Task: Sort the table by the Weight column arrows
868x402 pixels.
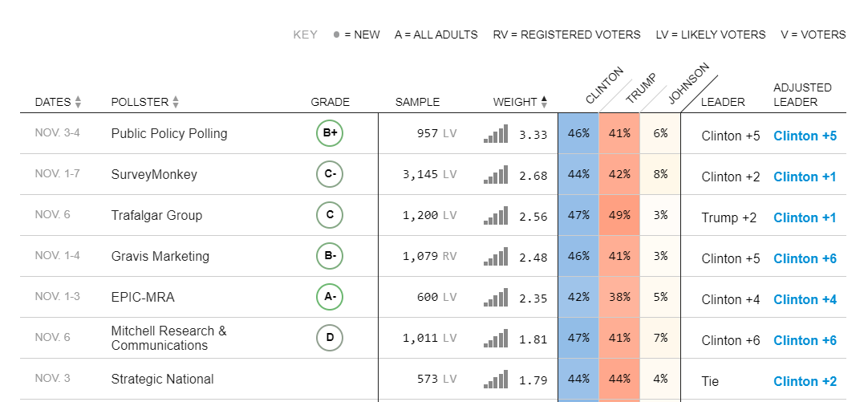Action: [544, 102]
